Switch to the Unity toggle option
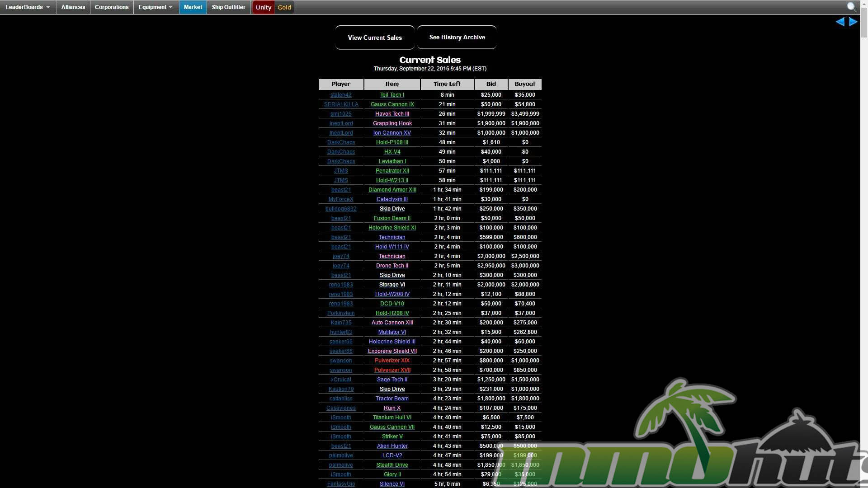Screen dimensions: 868x488 coord(263,7)
